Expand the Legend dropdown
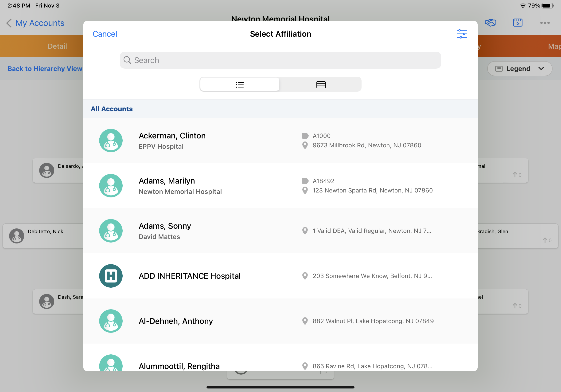 click(x=518, y=69)
